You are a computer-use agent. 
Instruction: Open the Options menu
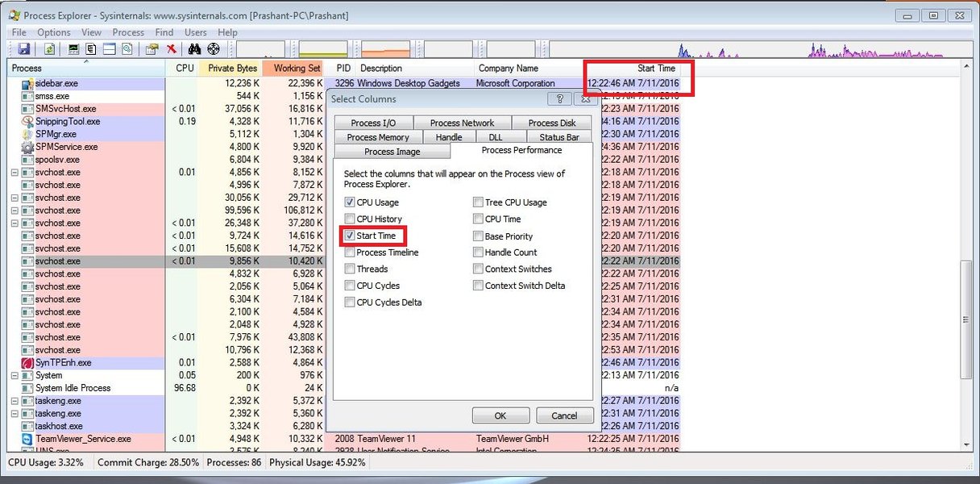click(54, 32)
